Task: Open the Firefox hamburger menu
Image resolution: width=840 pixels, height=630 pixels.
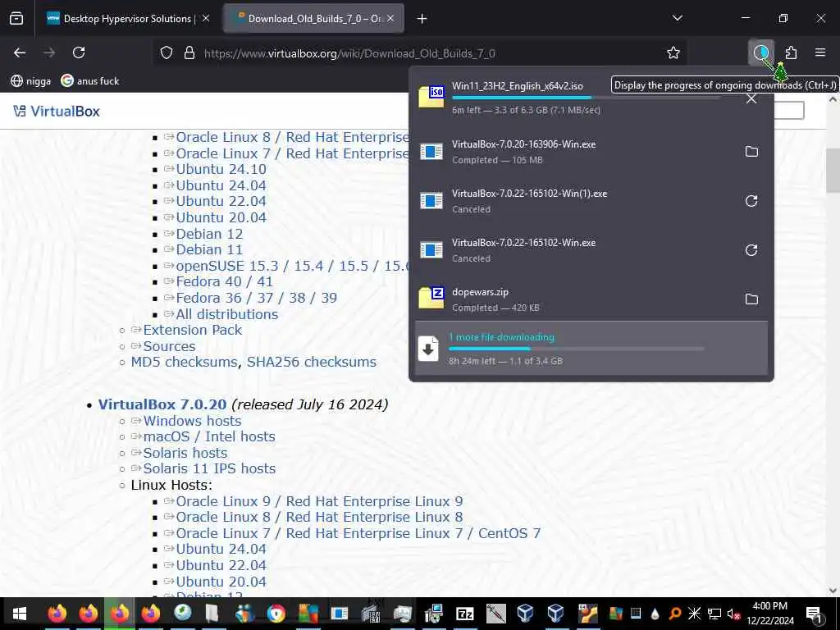Action: coord(820,52)
